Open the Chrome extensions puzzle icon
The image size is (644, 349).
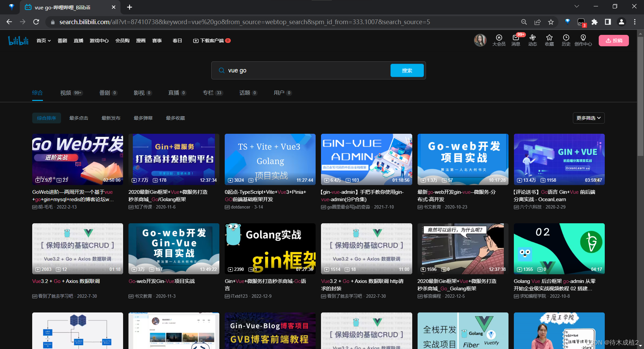point(594,22)
